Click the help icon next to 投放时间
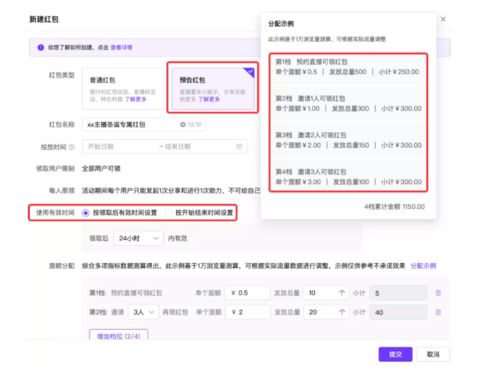500x371 pixels. point(71,147)
